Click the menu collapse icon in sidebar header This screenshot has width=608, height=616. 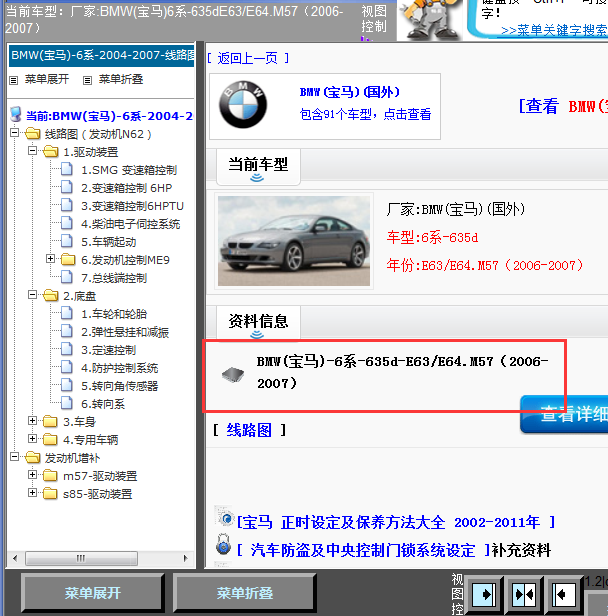[x=87, y=81]
